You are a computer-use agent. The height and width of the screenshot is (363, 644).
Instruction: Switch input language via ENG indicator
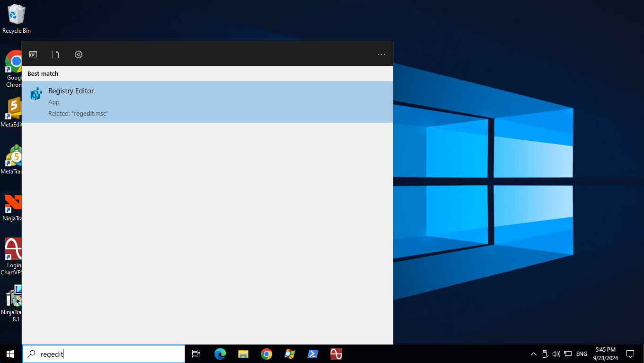(x=581, y=354)
